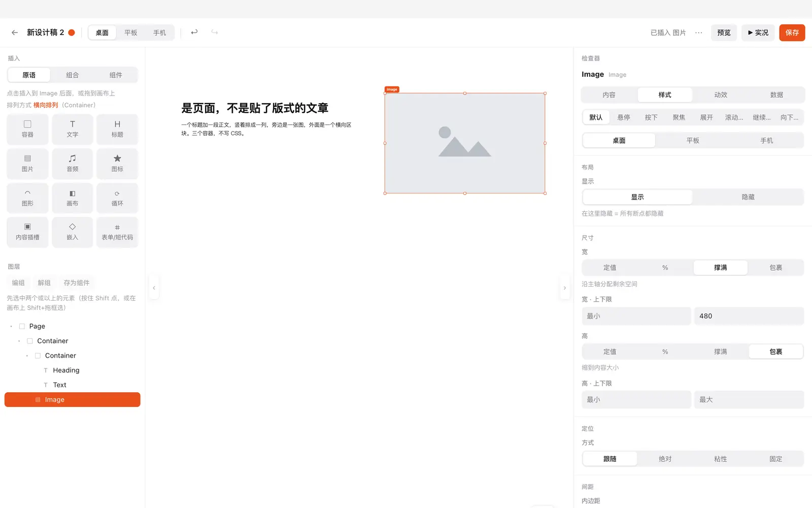Insert a 标题 heading primitive
Image resolution: width=812 pixels, height=508 pixels.
(117, 129)
